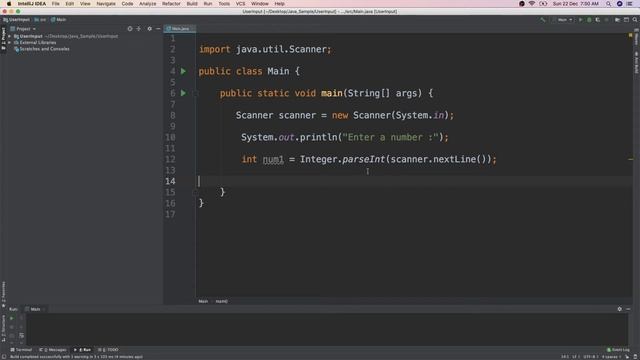Click the Build project hammer icon
This screenshot has width=640, height=360.
click(x=542, y=20)
